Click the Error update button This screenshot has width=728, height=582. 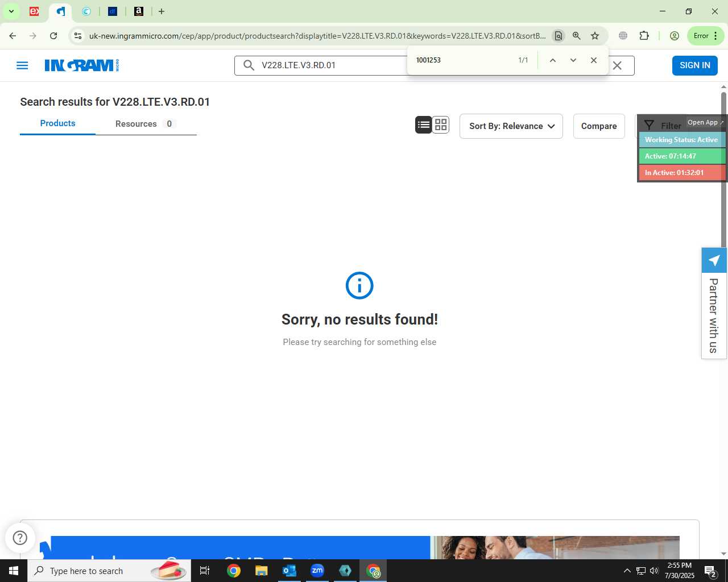click(x=705, y=36)
